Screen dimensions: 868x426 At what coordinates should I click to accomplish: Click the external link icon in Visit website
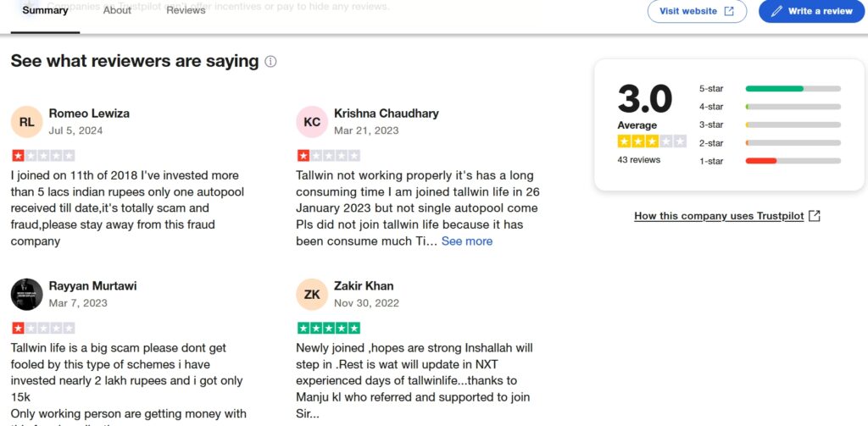pos(729,11)
